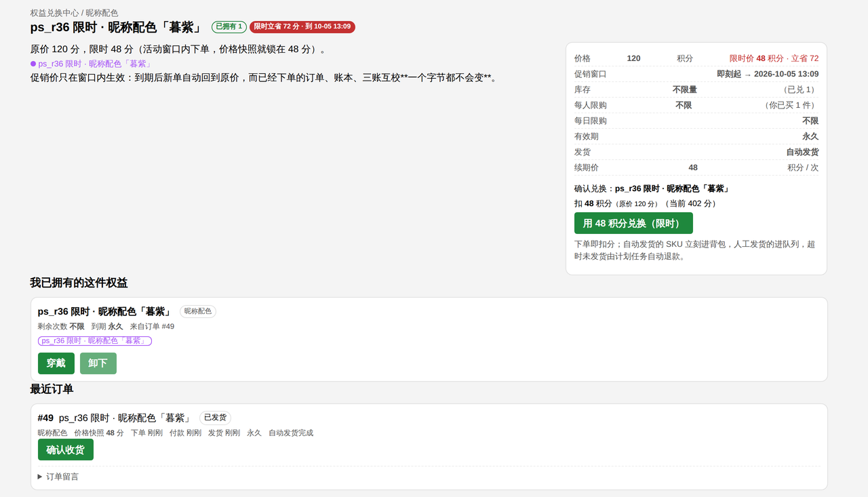Click the 已拥有 1 green badge
Image resolution: width=868 pixels, height=497 pixels.
click(229, 26)
